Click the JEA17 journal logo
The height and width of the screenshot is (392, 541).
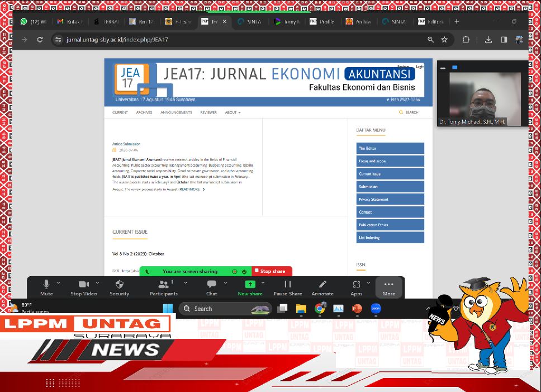[132, 79]
